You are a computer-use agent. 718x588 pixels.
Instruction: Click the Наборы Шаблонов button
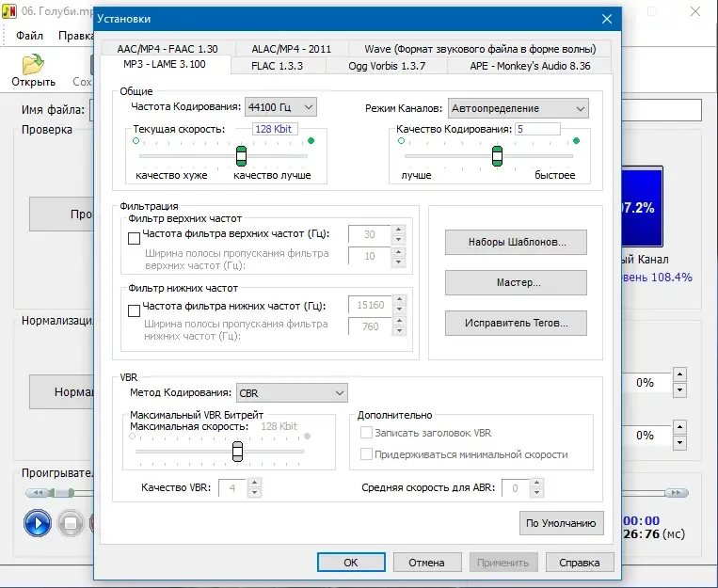(516, 242)
